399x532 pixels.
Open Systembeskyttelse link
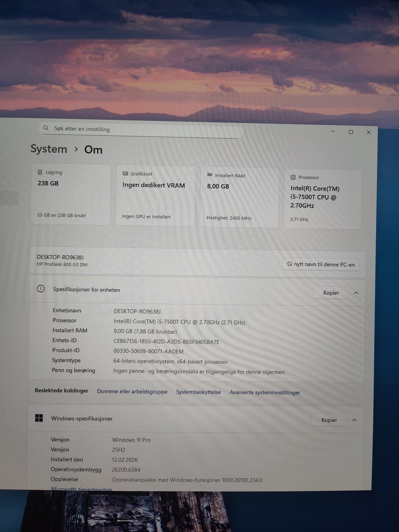tap(198, 392)
